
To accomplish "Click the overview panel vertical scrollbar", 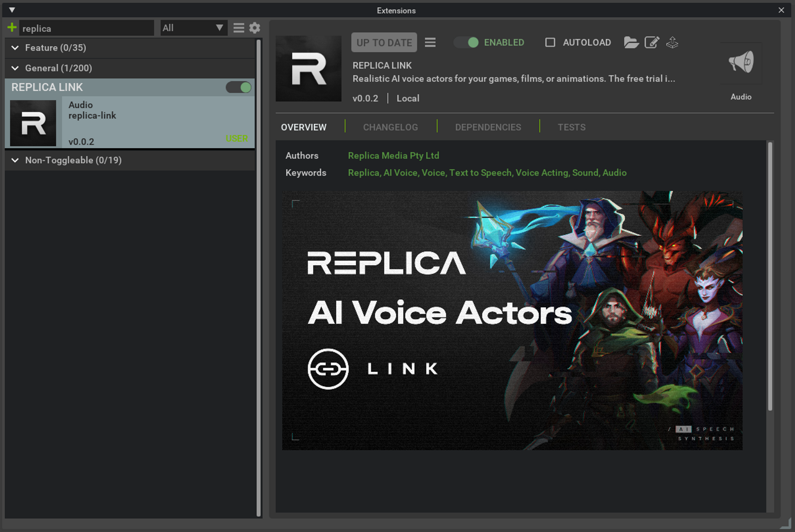I will coord(770,276).
